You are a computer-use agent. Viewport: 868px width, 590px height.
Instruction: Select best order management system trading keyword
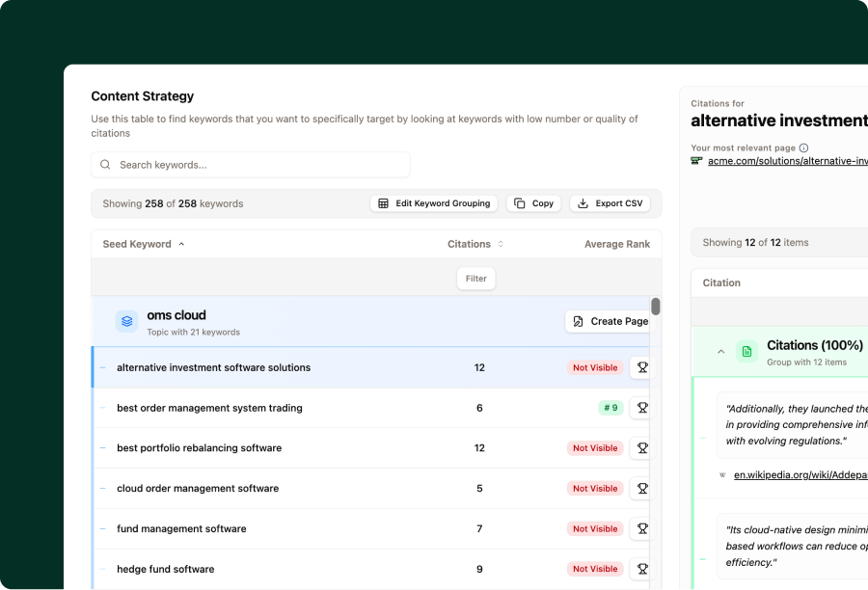coord(209,408)
